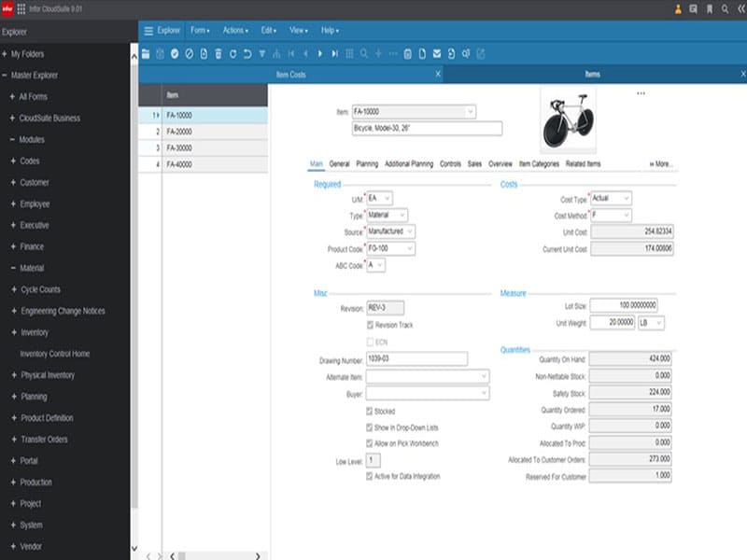
Task: Go to the last record arrow
Action: pyautogui.click(x=334, y=54)
